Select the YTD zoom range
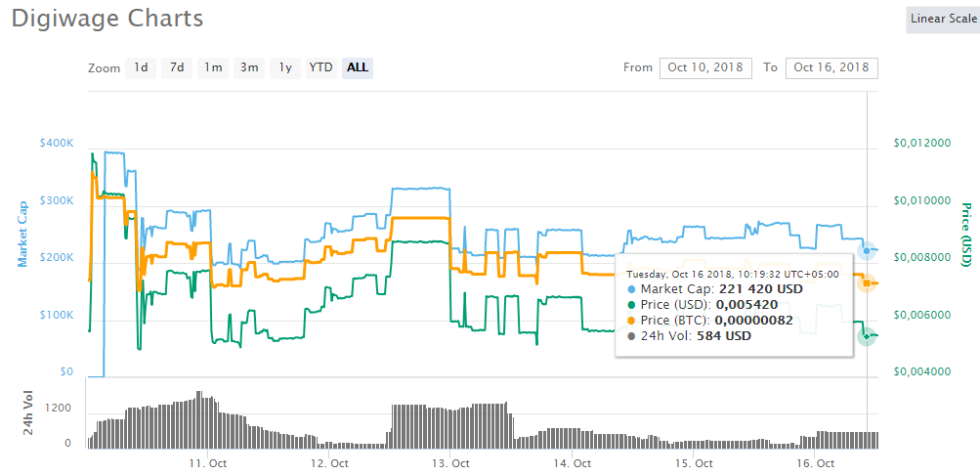This screenshot has height=476, width=980. tap(321, 67)
